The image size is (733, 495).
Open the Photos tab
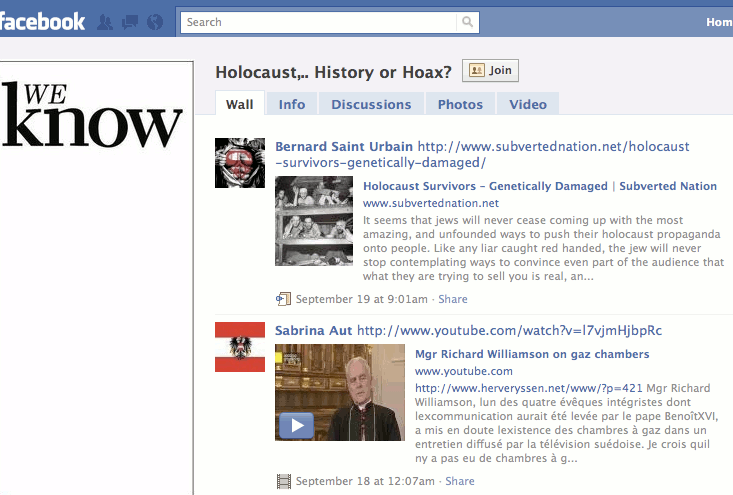(460, 104)
